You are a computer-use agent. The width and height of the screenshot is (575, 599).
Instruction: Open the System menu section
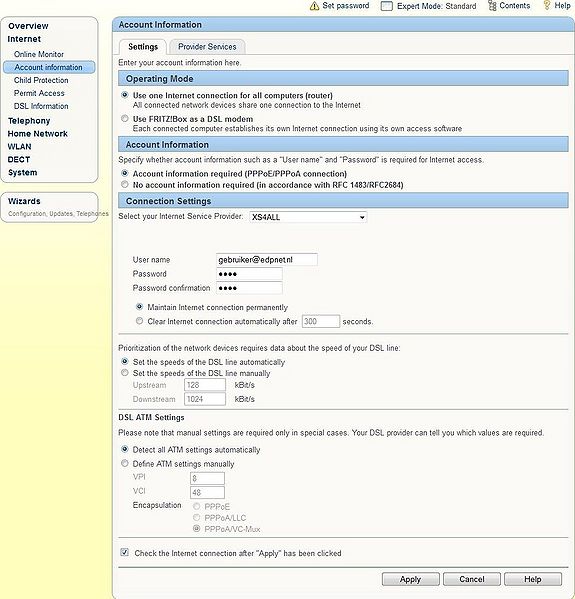point(23,173)
